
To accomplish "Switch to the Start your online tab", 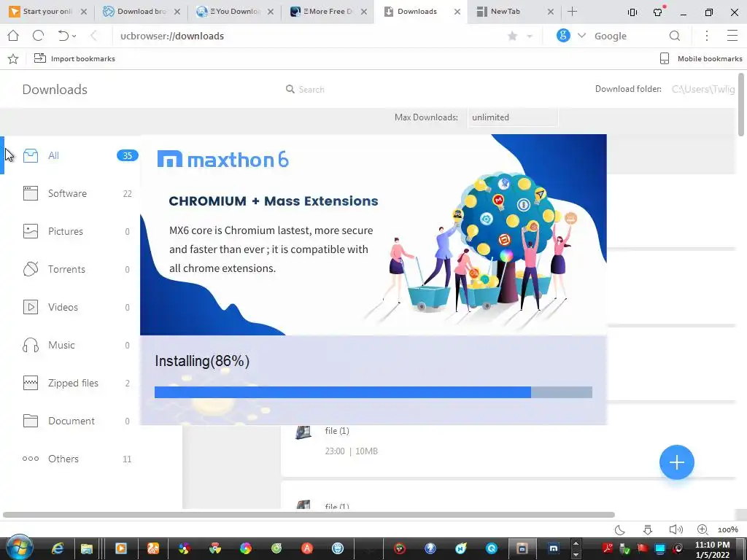I will (47, 12).
